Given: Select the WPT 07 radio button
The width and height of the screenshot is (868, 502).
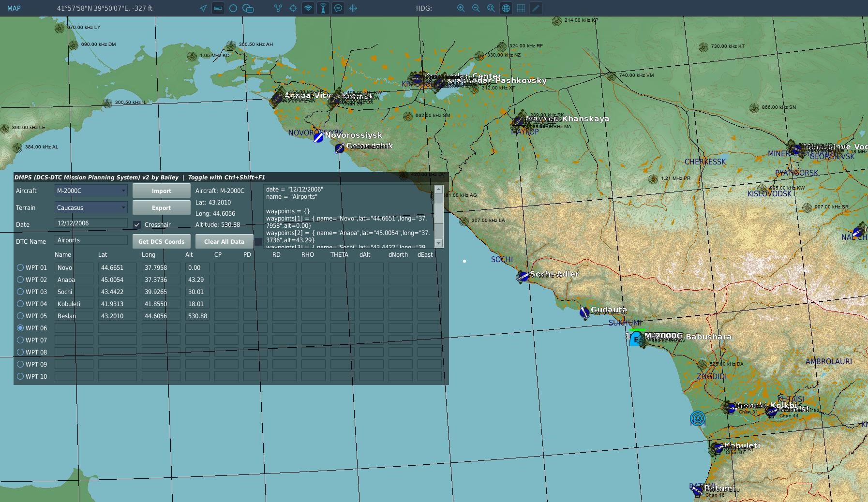Looking at the screenshot, I should tap(20, 340).
